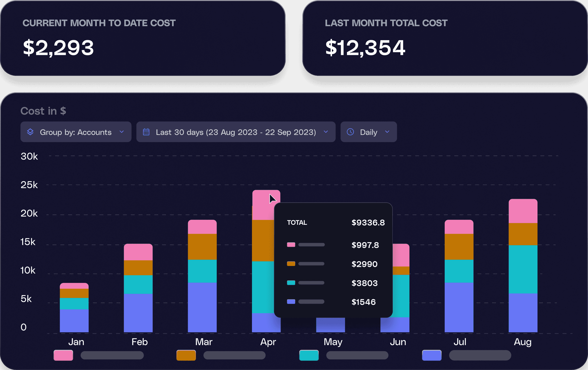This screenshot has width=588, height=370.
Task: Click the layers icon beside Group by
Action: click(30, 132)
